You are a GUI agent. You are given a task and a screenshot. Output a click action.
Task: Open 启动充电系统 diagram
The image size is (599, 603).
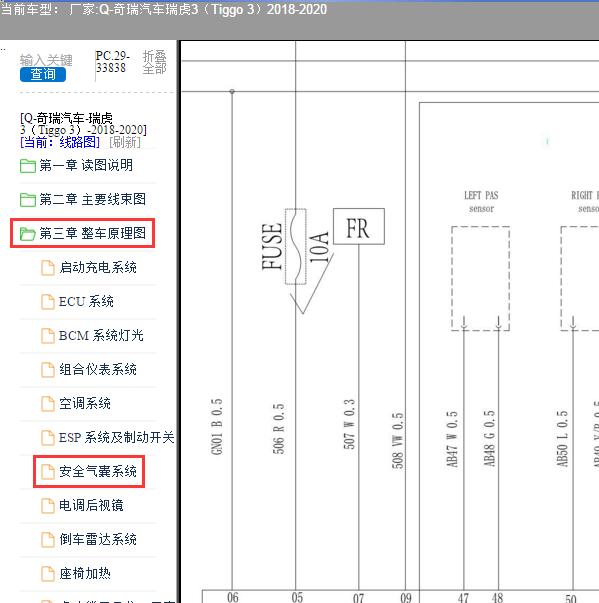coord(98,267)
